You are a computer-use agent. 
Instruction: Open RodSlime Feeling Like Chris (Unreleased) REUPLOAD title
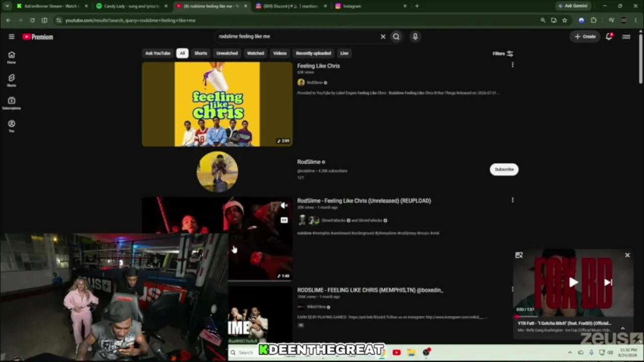pyautogui.click(x=364, y=201)
